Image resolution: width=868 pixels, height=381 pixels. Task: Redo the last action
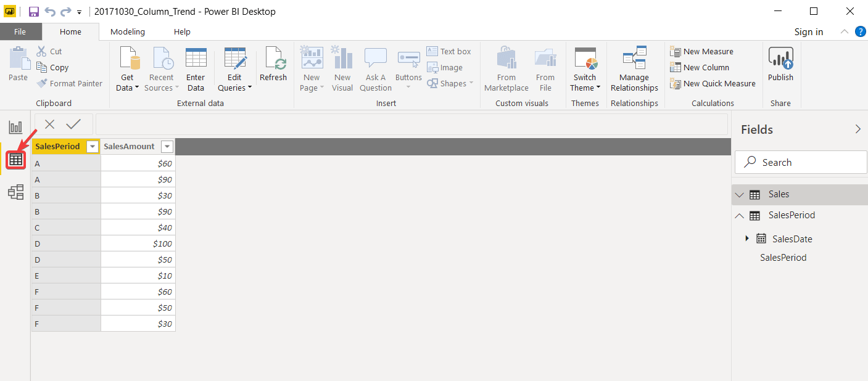[65, 12]
